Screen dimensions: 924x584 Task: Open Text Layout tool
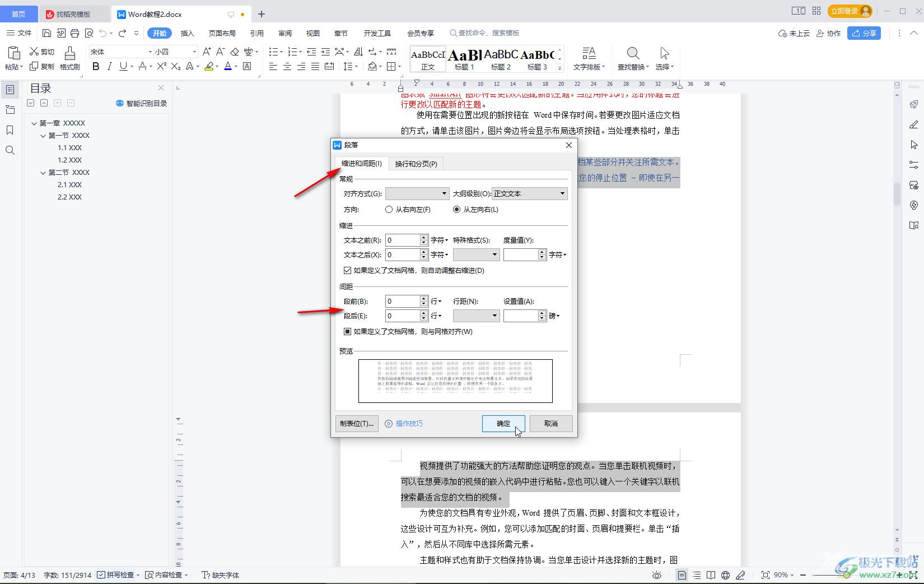point(589,58)
